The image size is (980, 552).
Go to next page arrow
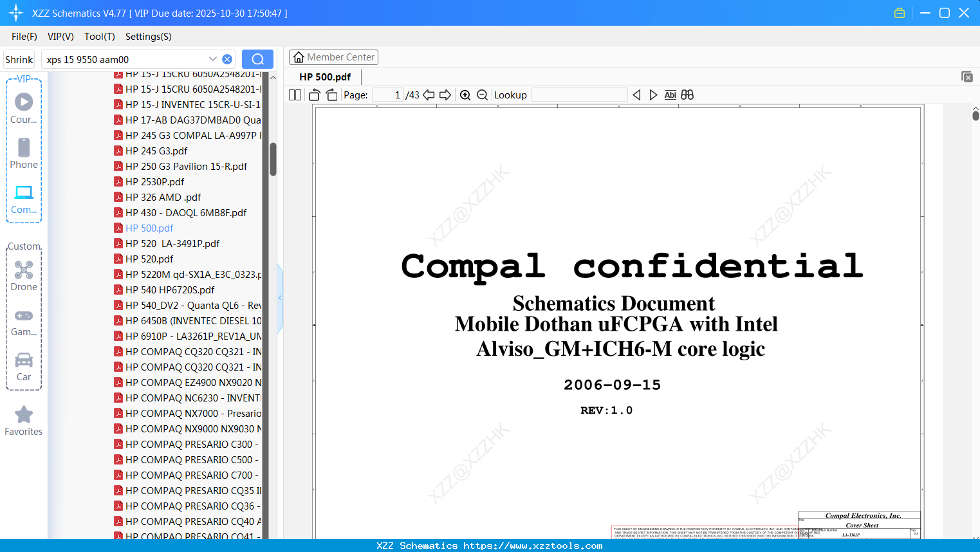tap(445, 95)
